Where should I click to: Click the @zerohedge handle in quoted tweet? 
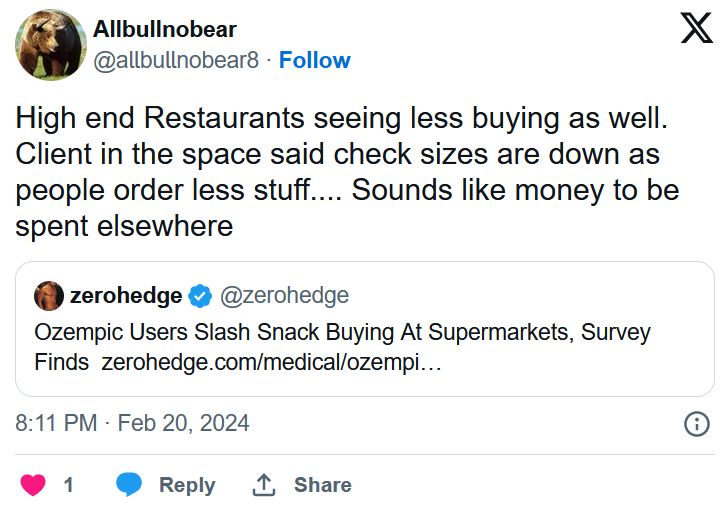coord(284,296)
